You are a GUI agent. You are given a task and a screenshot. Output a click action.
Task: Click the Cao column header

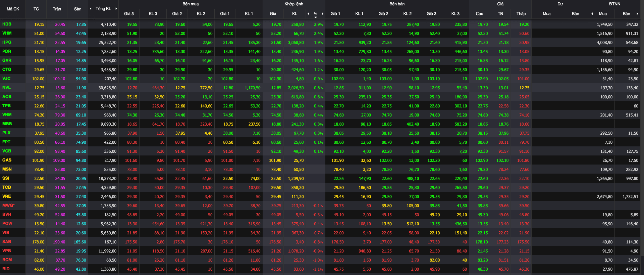[x=480, y=14]
